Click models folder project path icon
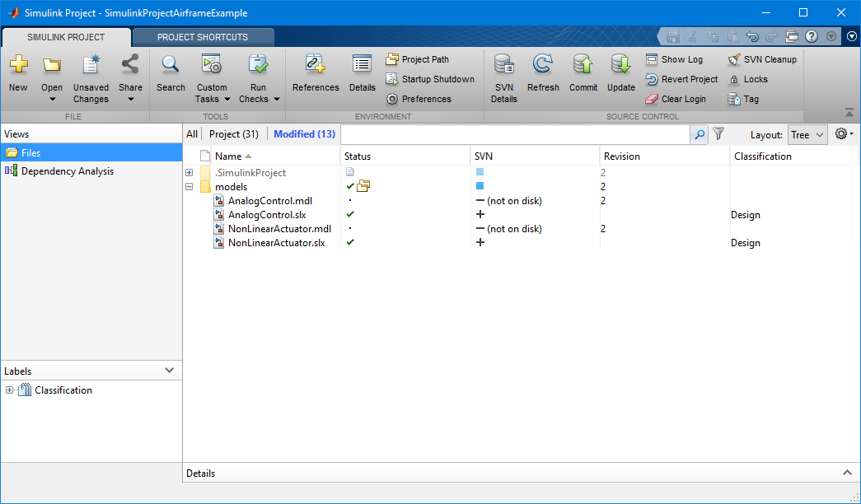Image resolution: width=861 pixels, height=504 pixels. pyautogui.click(x=363, y=187)
